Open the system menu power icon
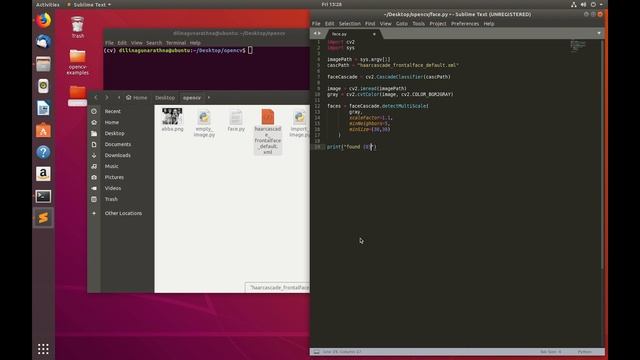The width and height of the screenshot is (640, 360). 593,4
